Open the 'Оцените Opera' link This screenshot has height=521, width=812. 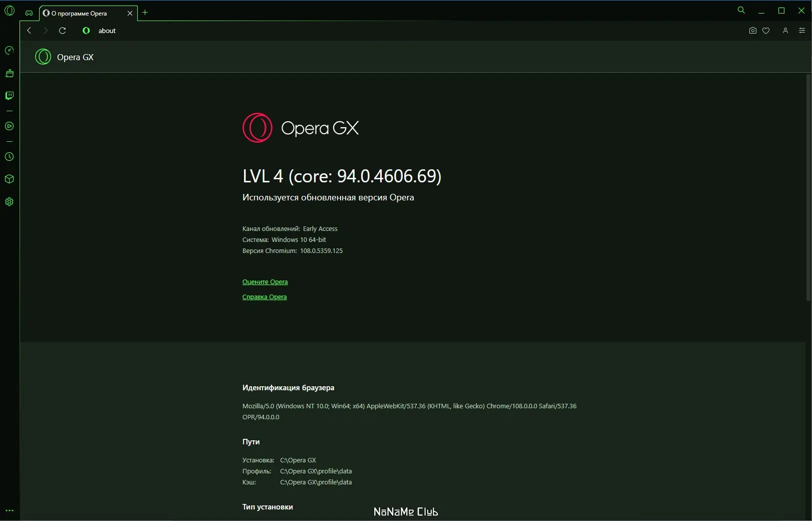[265, 282]
